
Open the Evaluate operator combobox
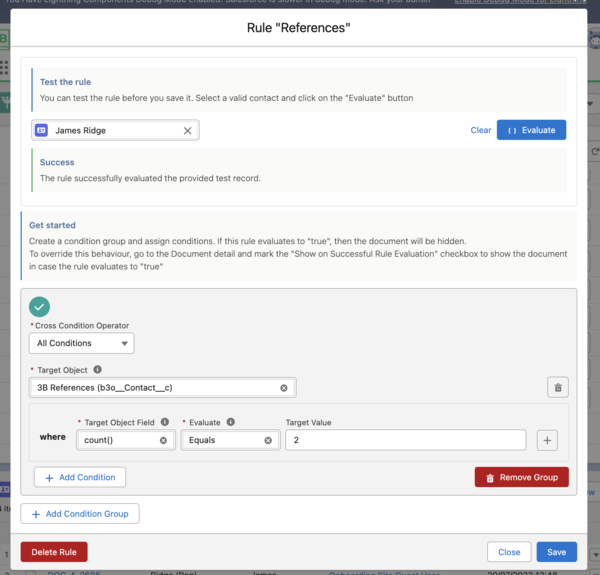(220, 440)
